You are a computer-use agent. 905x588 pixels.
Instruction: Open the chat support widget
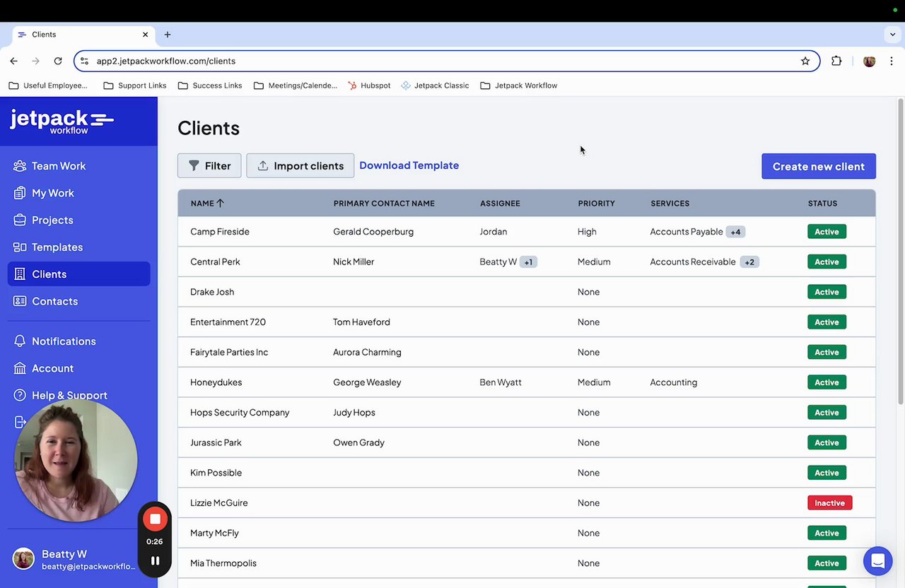coord(877,561)
